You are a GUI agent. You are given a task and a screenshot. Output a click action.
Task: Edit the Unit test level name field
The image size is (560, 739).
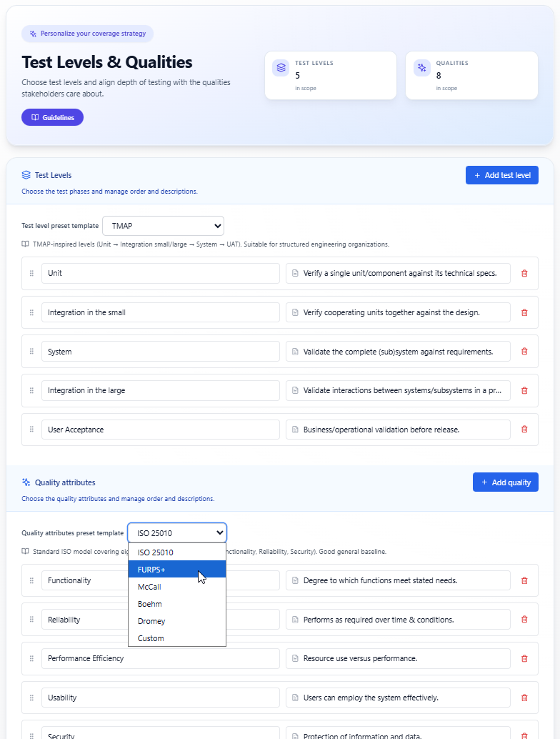tap(160, 273)
